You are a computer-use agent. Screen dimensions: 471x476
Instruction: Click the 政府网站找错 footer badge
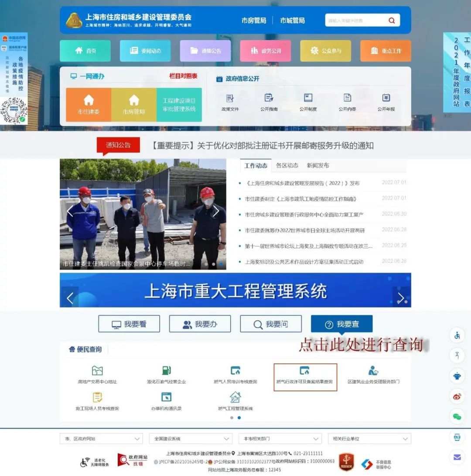point(133,460)
